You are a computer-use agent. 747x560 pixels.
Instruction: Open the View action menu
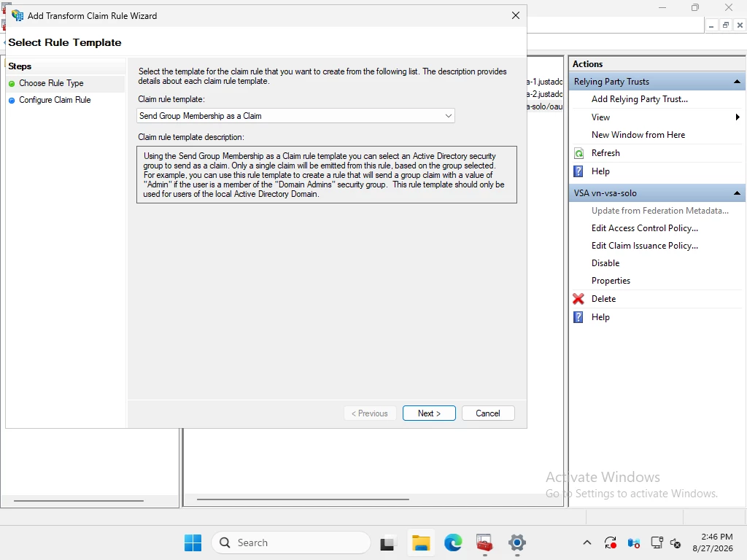coord(600,117)
